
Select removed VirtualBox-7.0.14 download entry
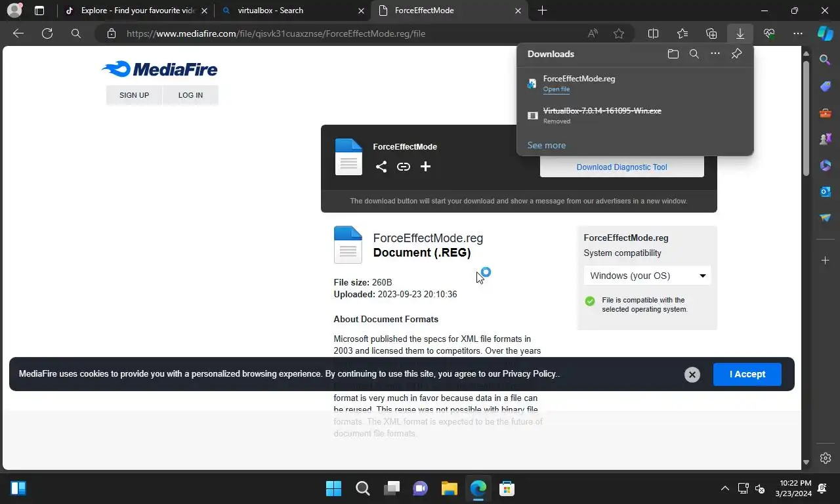click(635, 115)
